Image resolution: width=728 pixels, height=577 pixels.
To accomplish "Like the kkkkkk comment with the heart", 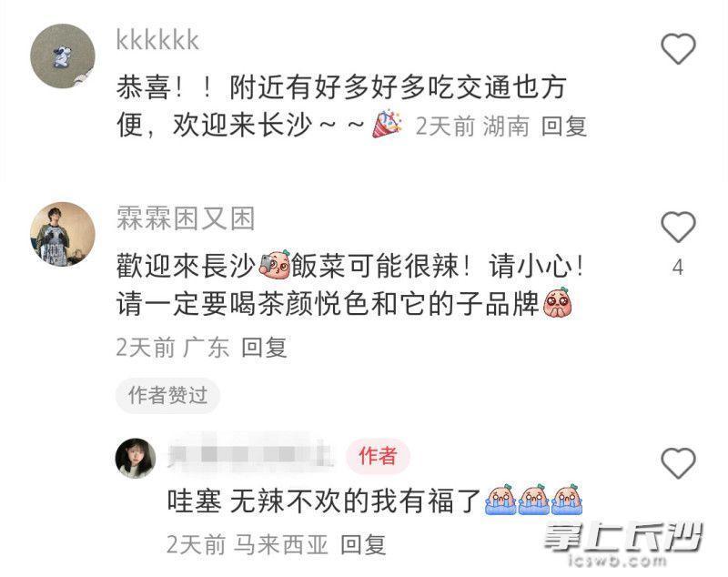I will pos(678,49).
